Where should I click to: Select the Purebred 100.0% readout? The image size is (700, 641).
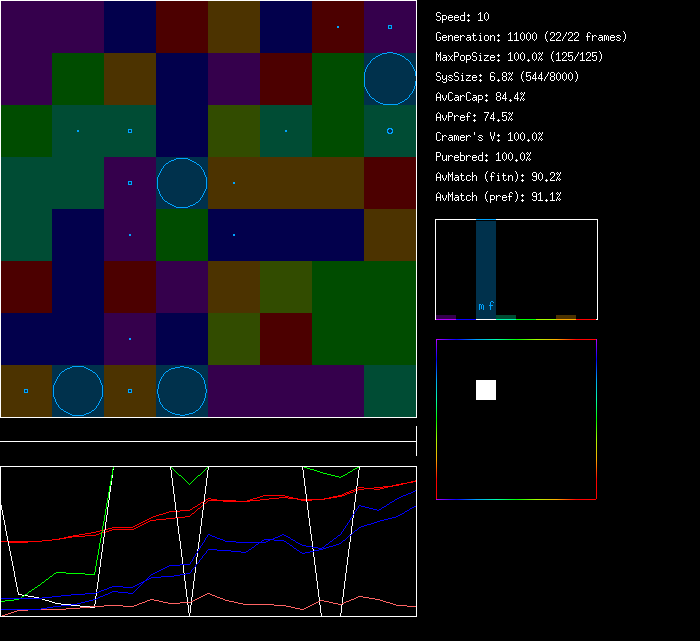pos(483,157)
